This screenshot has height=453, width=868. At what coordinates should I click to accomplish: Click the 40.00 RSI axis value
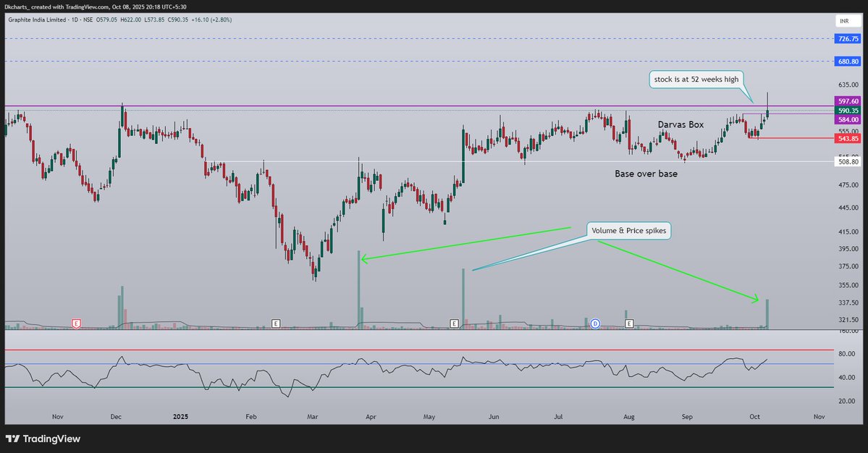coord(847,378)
